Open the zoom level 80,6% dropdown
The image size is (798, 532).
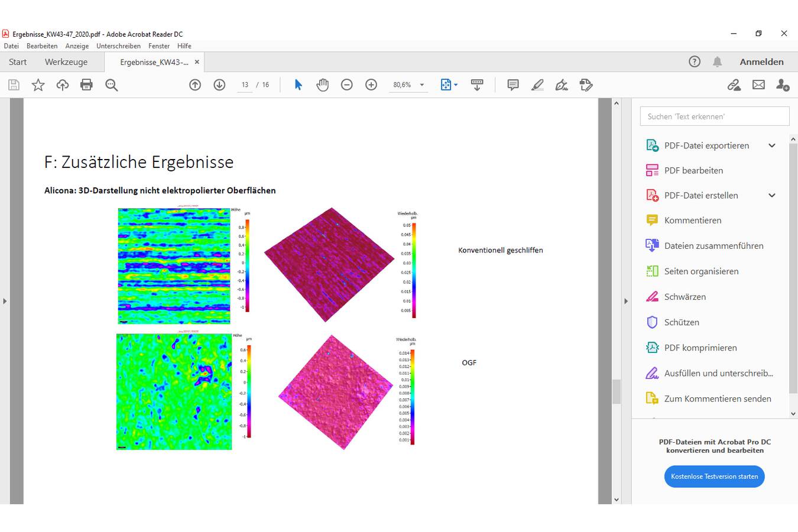[x=421, y=85]
